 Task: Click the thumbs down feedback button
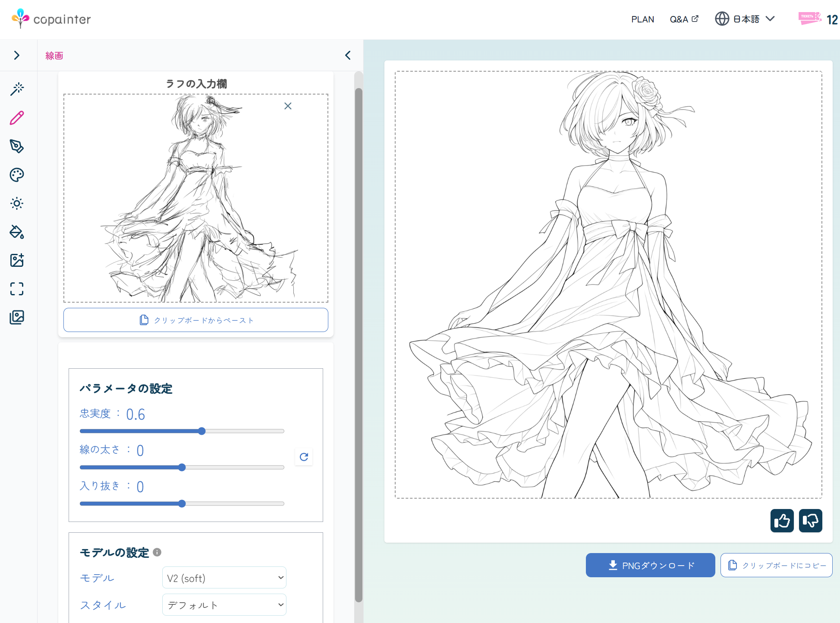[810, 521]
